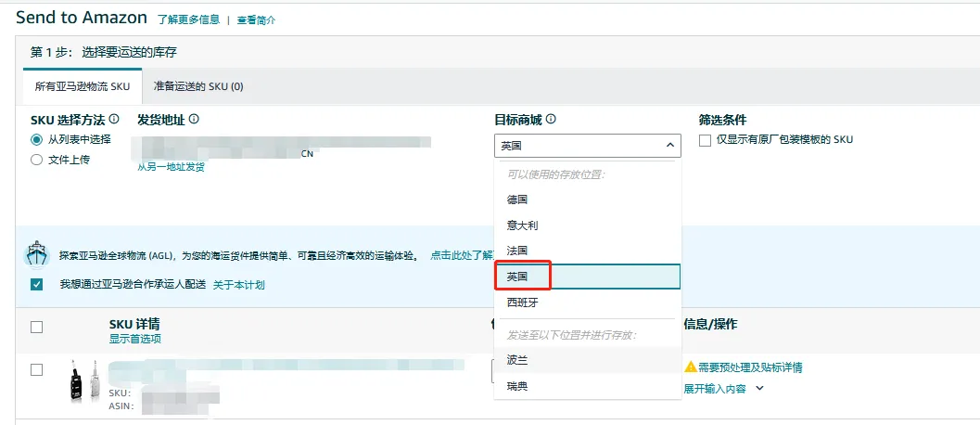
Task: Select 德国 from the marketplace list
Action: click(517, 200)
